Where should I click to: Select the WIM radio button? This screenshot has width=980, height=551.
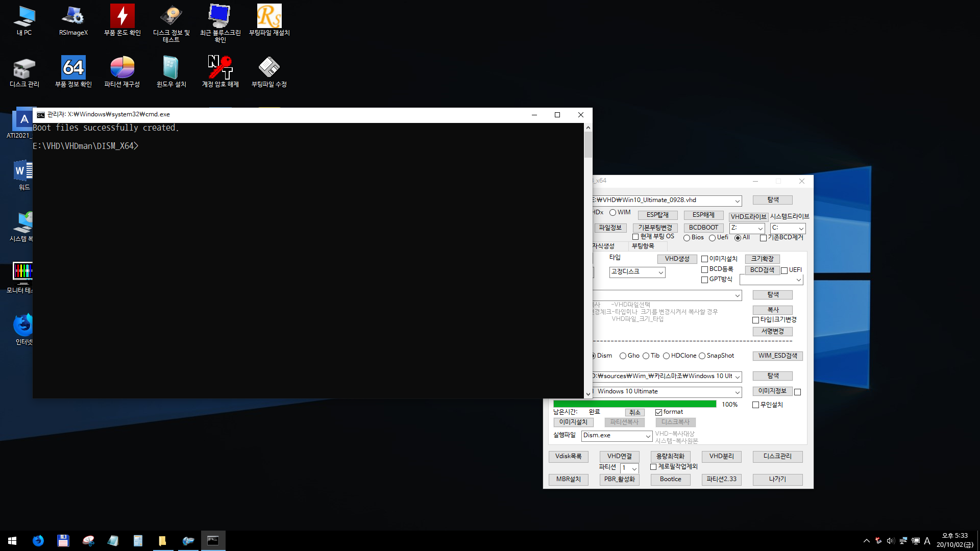pyautogui.click(x=619, y=213)
